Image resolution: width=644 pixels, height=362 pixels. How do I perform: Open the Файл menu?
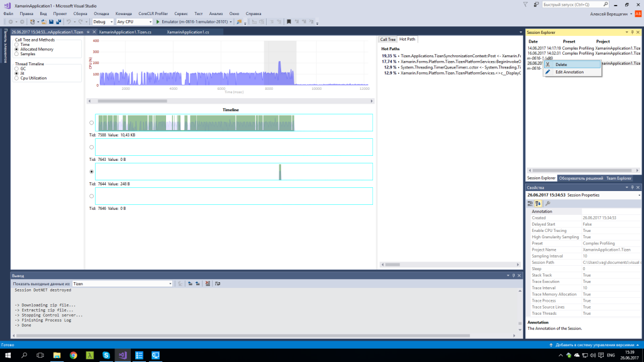[8, 14]
